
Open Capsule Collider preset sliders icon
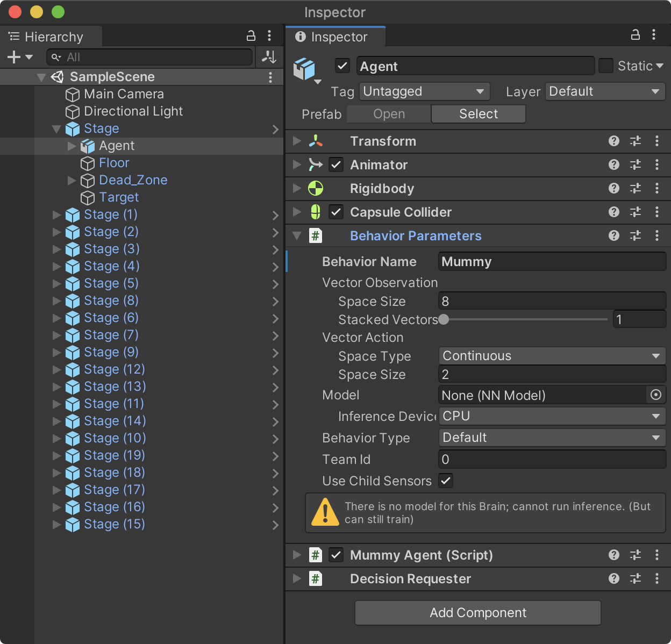(636, 212)
